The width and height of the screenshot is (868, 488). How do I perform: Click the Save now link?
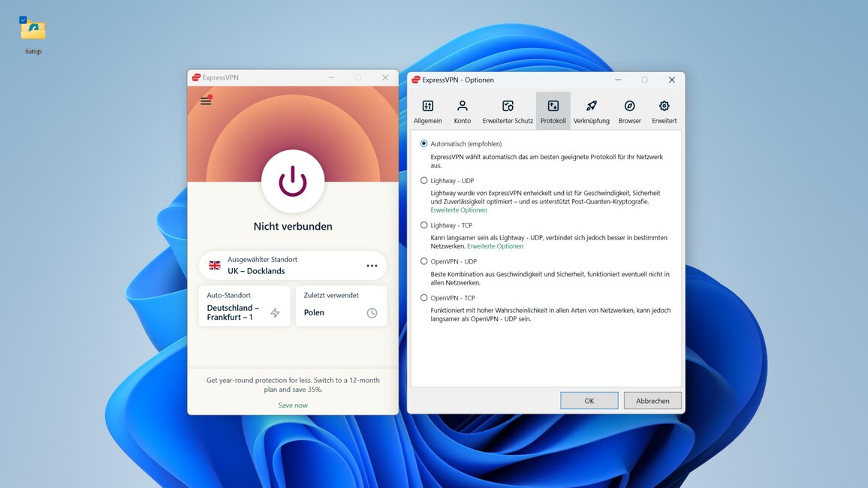292,405
